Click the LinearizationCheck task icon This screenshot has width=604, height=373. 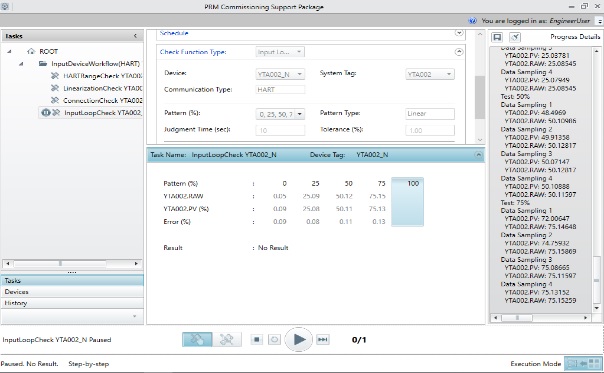pyautogui.click(x=55, y=88)
